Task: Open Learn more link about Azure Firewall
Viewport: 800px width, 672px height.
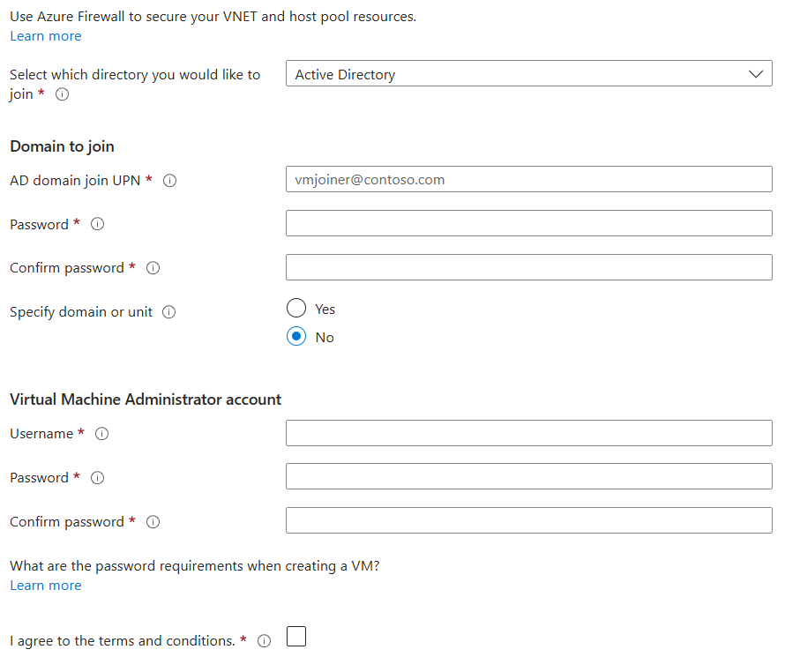Action: point(46,36)
